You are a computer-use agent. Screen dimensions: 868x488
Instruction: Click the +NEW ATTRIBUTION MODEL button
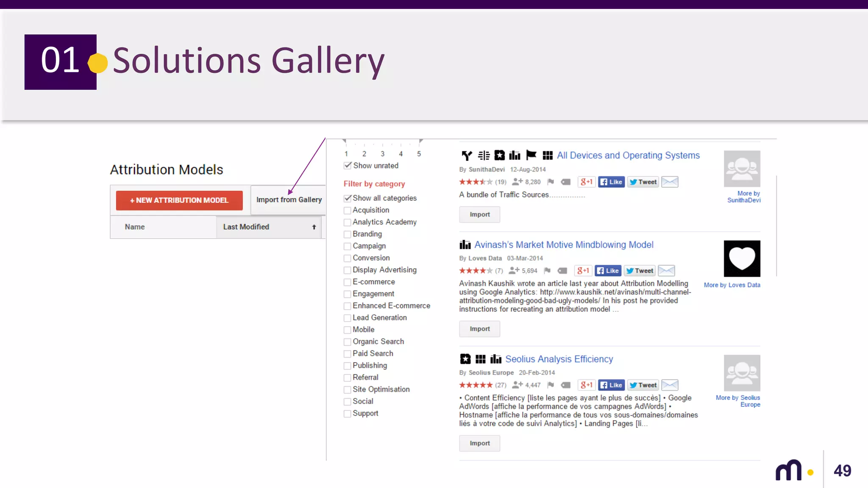coord(179,200)
